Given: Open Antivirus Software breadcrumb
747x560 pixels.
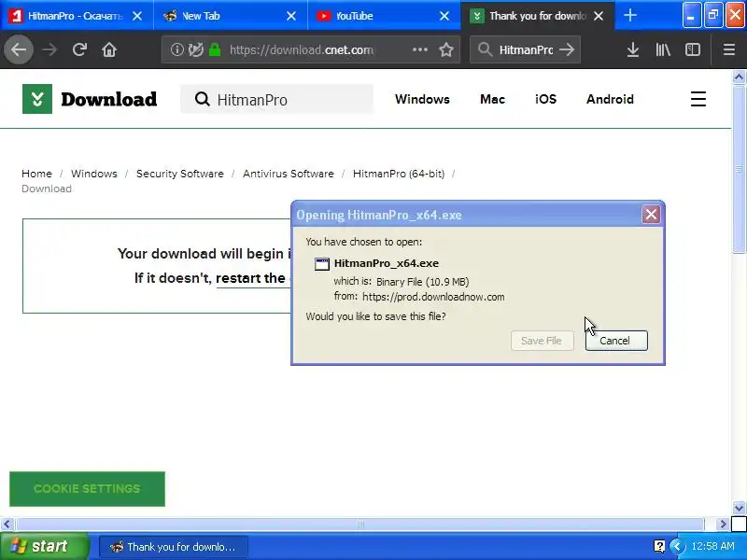Looking at the screenshot, I should click(x=289, y=174).
